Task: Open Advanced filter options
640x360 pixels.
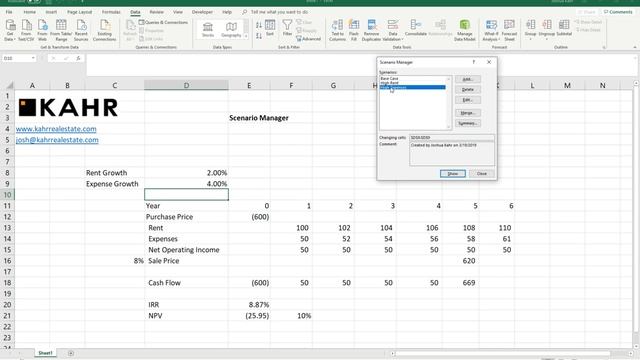Action: [309, 39]
